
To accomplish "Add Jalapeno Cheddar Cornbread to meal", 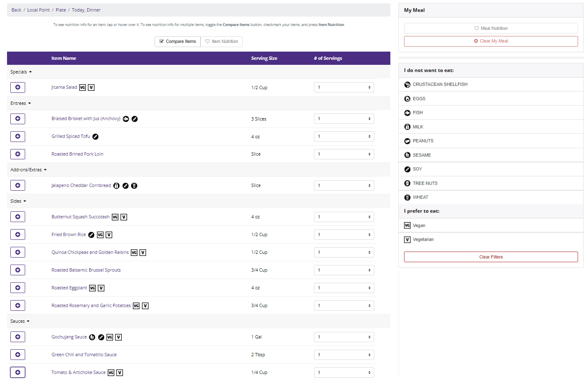I will [18, 186].
